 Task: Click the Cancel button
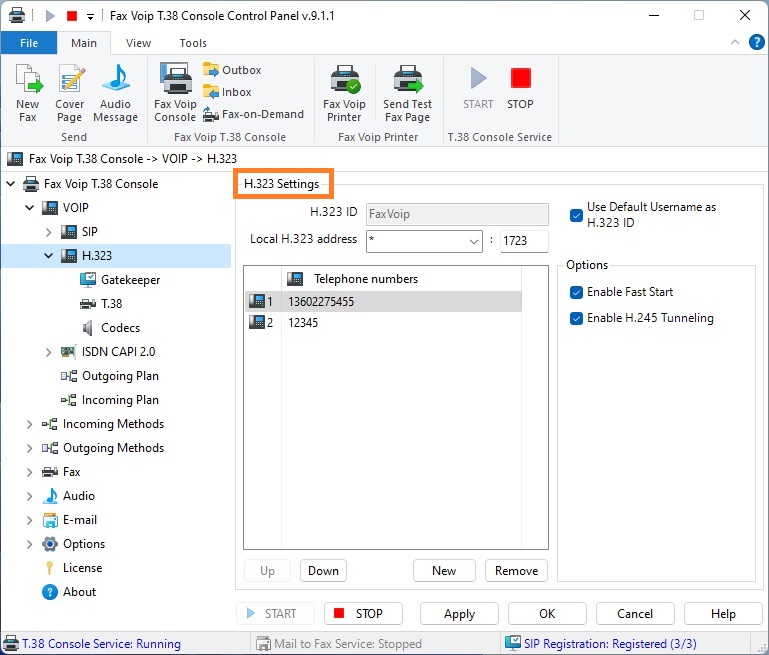coord(635,614)
